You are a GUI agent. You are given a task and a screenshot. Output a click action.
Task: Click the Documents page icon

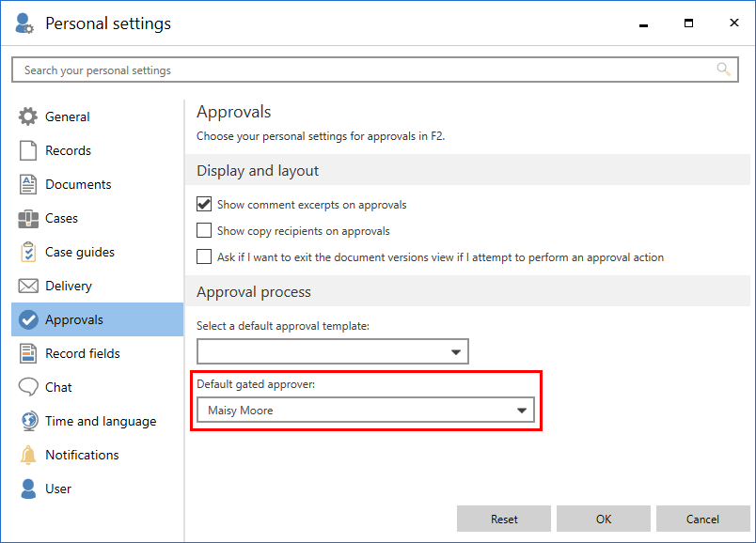pos(28,185)
